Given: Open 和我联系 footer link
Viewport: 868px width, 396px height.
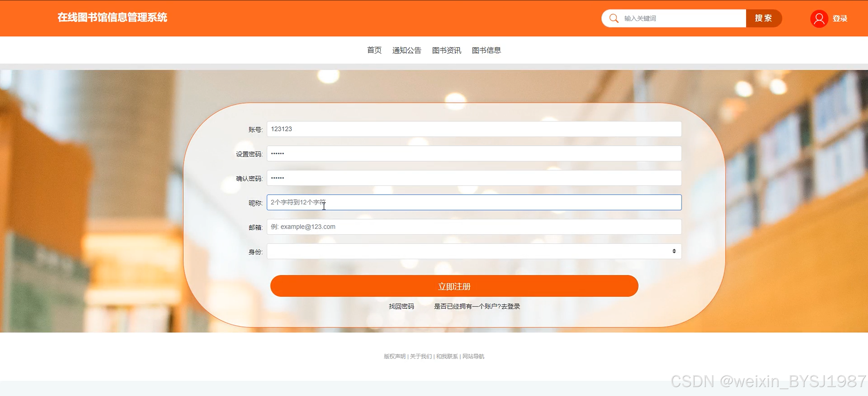Looking at the screenshot, I should coord(447,356).
